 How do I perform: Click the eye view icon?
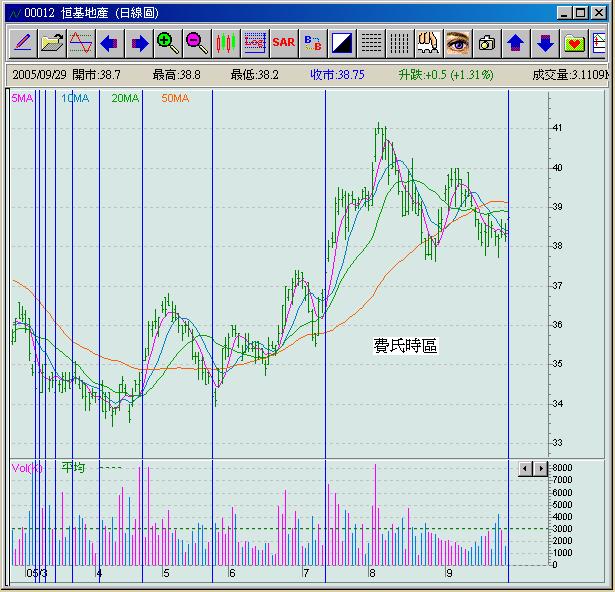[458, 43]
